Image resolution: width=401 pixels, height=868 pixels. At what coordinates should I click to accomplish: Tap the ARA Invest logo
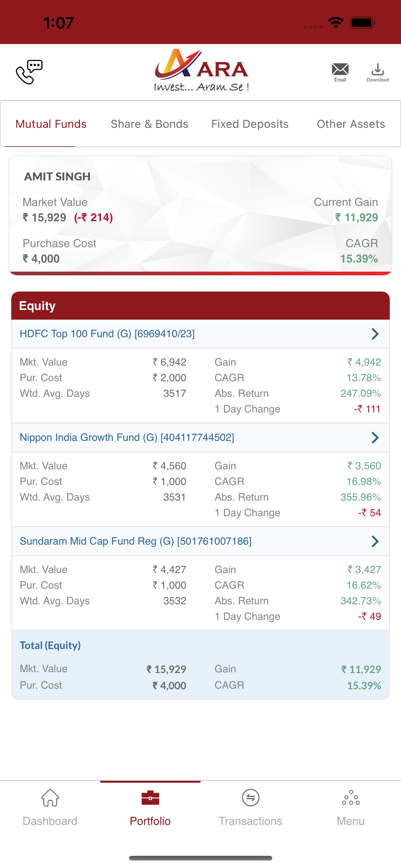[x=201, y=71]
